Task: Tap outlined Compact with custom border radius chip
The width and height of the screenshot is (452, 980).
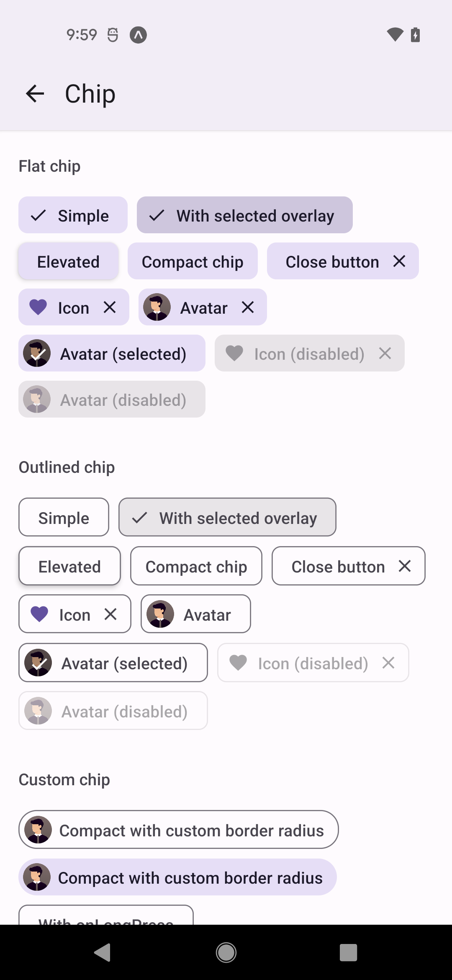Action: pyautogui.click(x=179, y=830)
